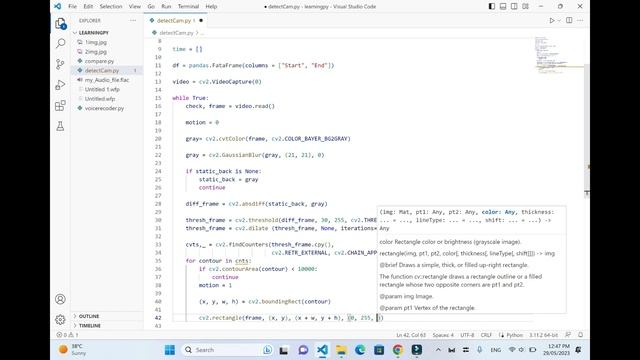The width and height of the screenshot is (640, 360).
Task: Select Python interpreter 3.11.2 64-bit
Action: [544, 335]
